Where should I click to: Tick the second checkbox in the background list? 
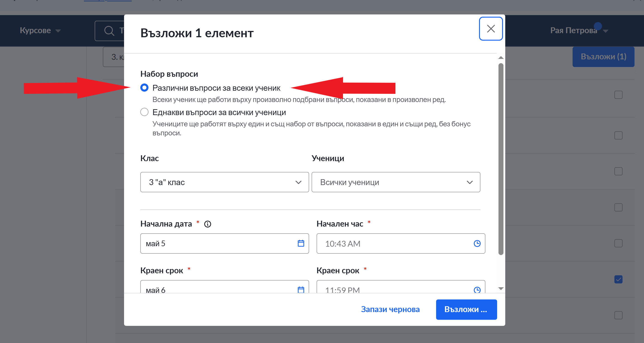618,135
